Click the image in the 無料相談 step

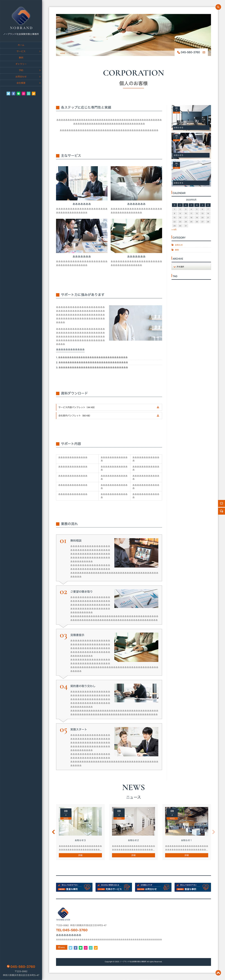136,553
